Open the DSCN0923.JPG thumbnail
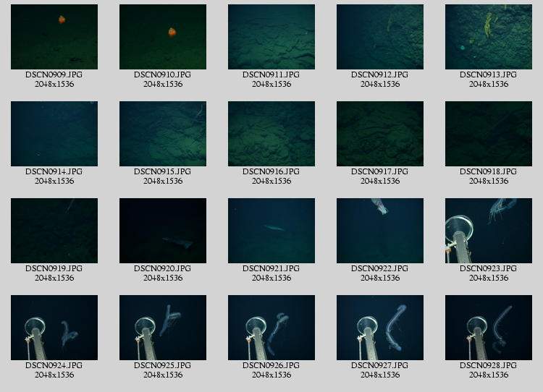The image size is (543, 392). point(489,231)
